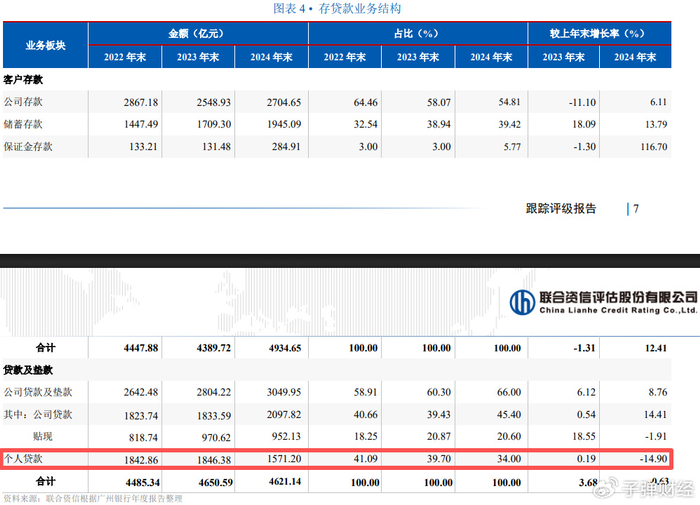Click the value 1945.09
This screenshot has height=505, width=700.
click(284, 125)
